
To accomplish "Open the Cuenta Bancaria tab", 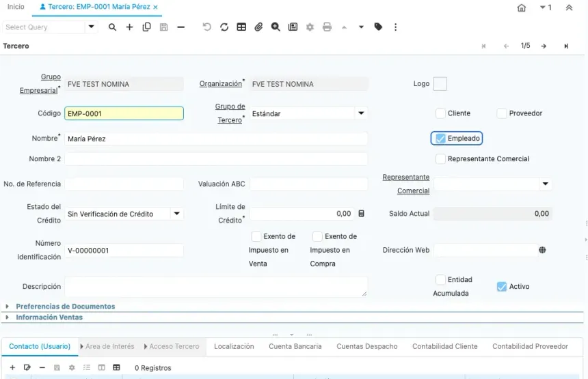I will pos(295,346).
